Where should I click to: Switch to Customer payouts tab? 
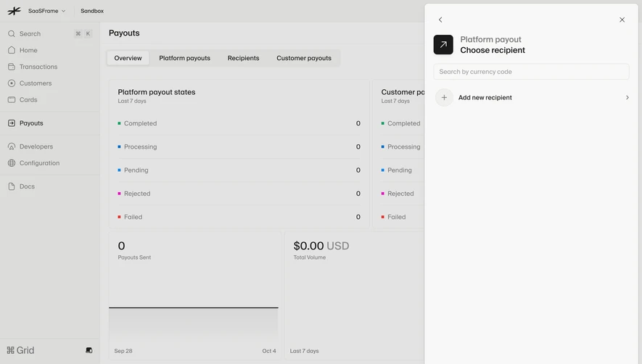click(304, 58)
